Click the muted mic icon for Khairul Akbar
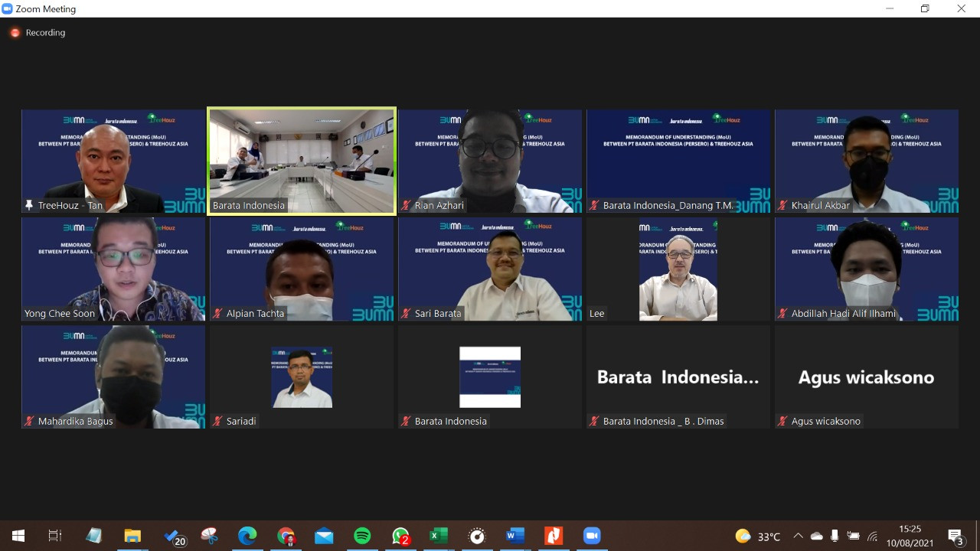 pos(782,205)
